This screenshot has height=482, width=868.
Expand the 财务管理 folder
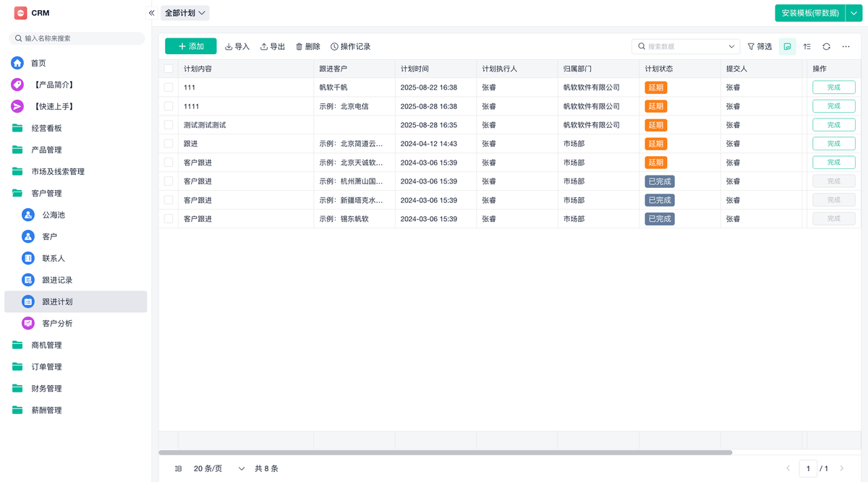[76, 388]
